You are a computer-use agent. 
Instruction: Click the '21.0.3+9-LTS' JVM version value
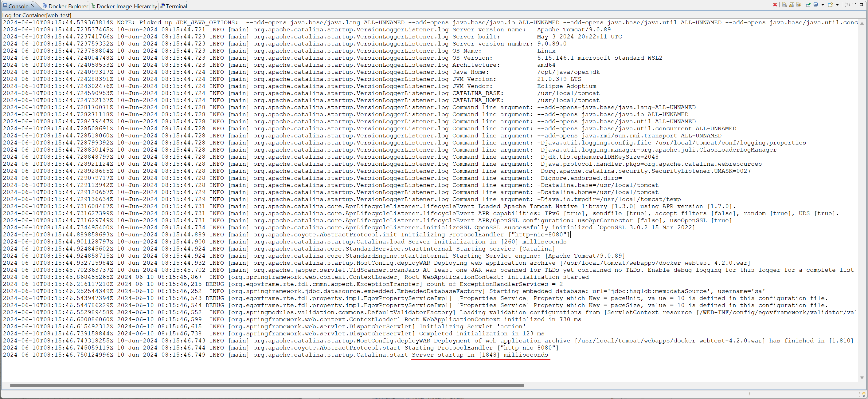coord(559,79)
